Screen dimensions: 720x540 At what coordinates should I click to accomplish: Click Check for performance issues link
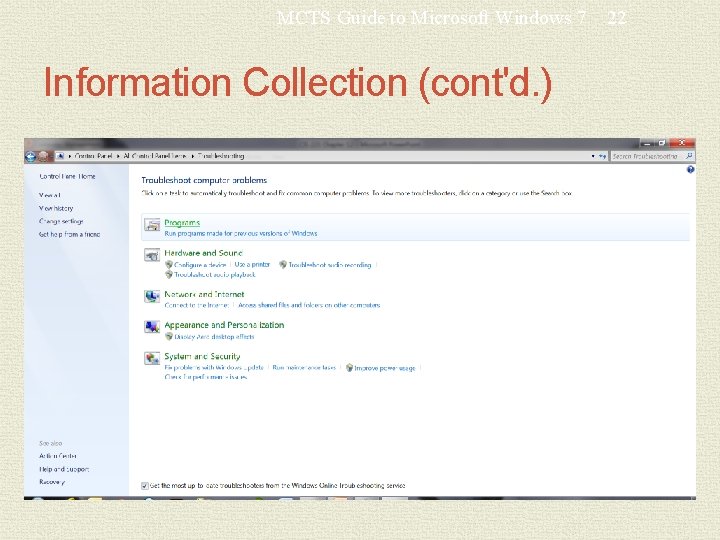pyautogui.click(x=206, y=377)
